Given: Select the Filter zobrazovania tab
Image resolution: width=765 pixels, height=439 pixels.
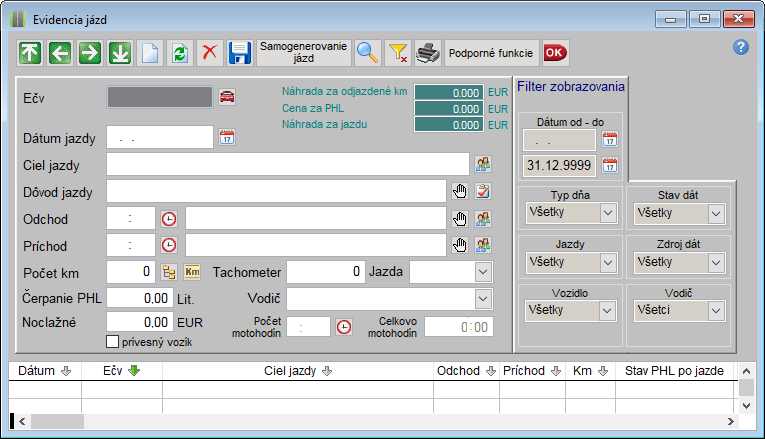Looking at the screenshot, I should coord(571,86).
